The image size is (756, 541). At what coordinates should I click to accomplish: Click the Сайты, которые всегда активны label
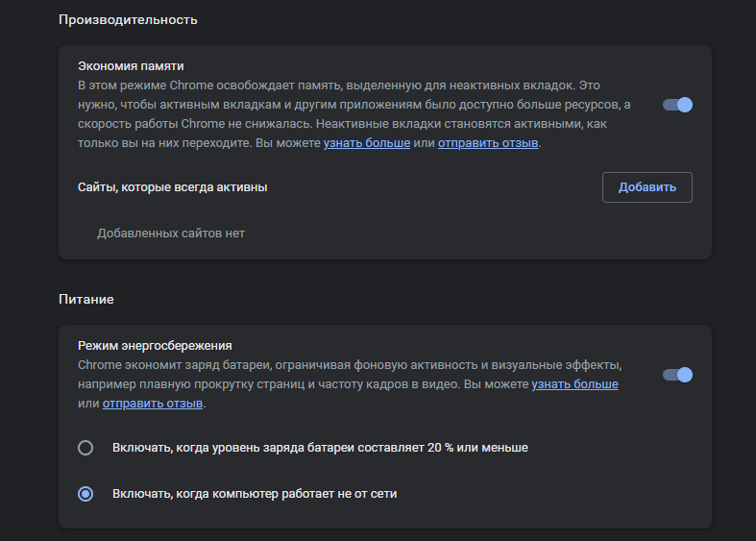pyautogui.click(x=173, y=187)
